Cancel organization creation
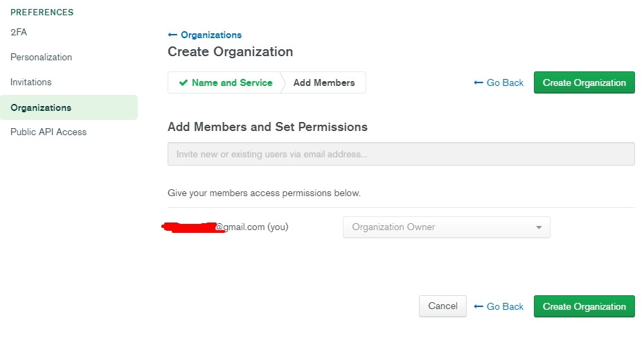 [x=442, y=306]
